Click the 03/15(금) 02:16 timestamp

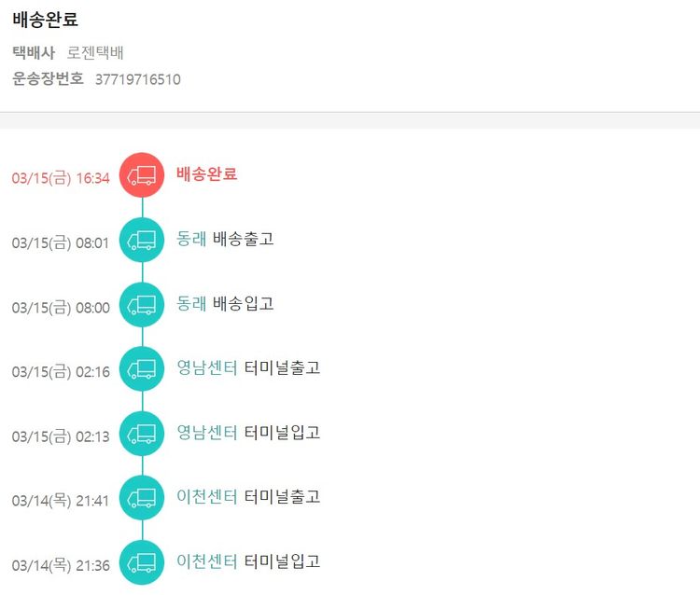tap(61, 372)
